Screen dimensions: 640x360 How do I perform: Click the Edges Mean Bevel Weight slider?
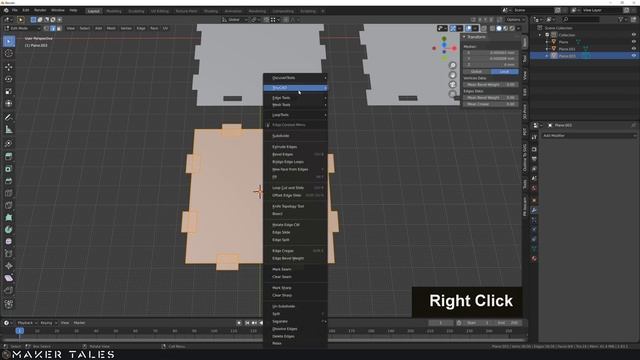click(x=491, y=98)
